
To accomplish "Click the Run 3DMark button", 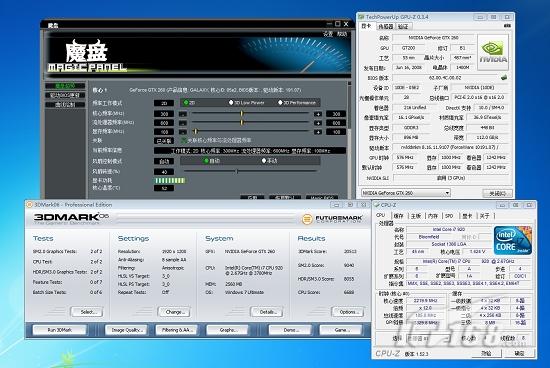I will tap(59, 330).
